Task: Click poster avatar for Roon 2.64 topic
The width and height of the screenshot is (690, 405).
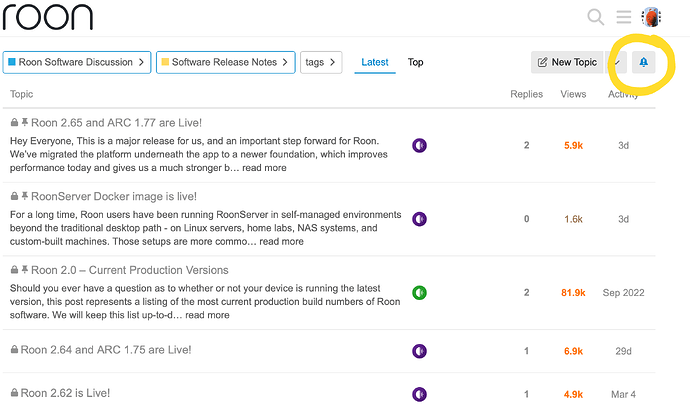Action: click(419, 351)
